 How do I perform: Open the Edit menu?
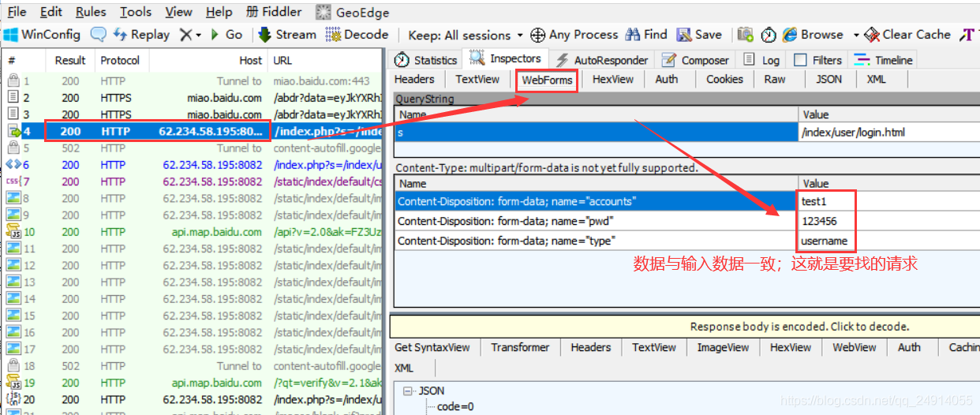point(51,12)
